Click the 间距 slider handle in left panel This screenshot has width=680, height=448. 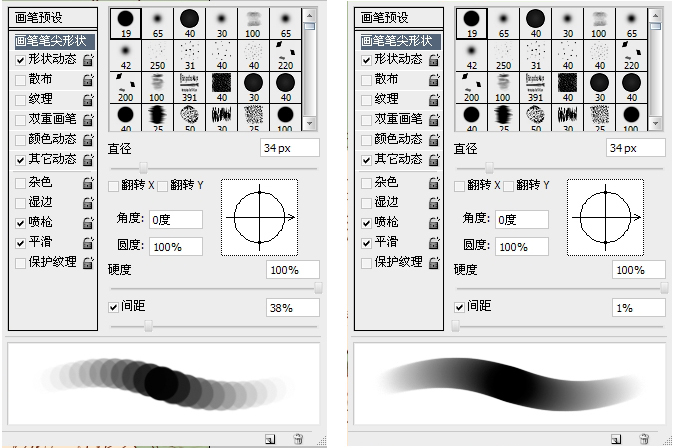pyautogui.click(x=148, y=326)
